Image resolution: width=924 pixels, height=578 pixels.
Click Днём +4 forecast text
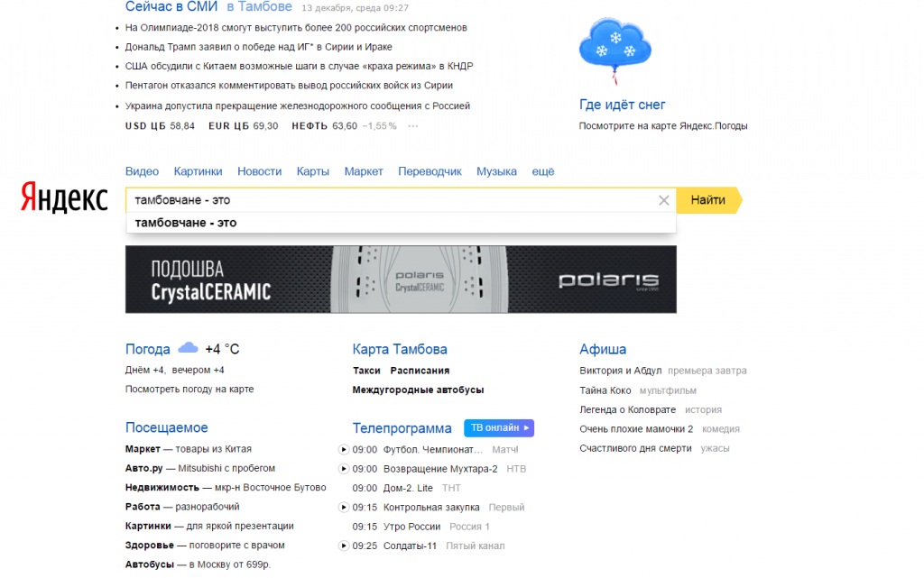144,371
